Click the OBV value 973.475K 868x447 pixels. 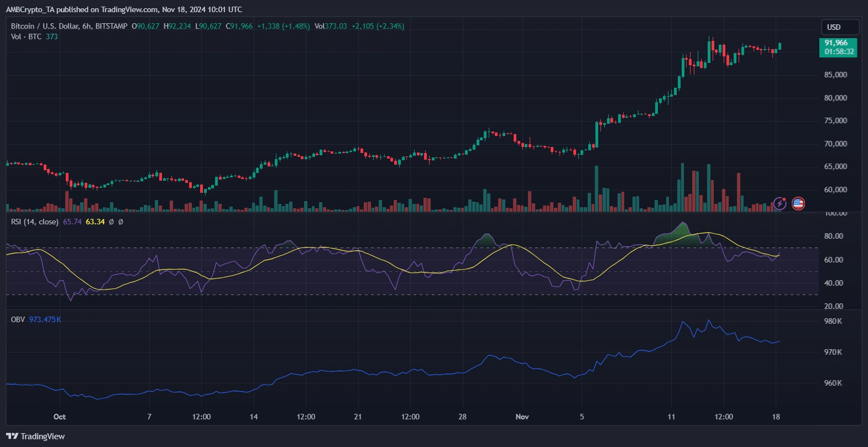(x=45, y=319)
